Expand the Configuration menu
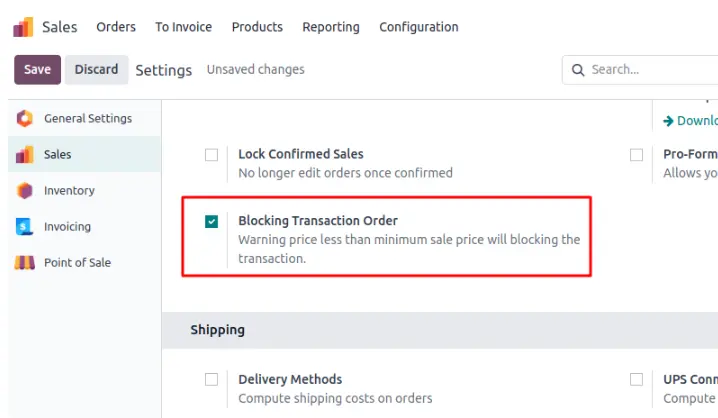718x418 pixels. point(419,27)
